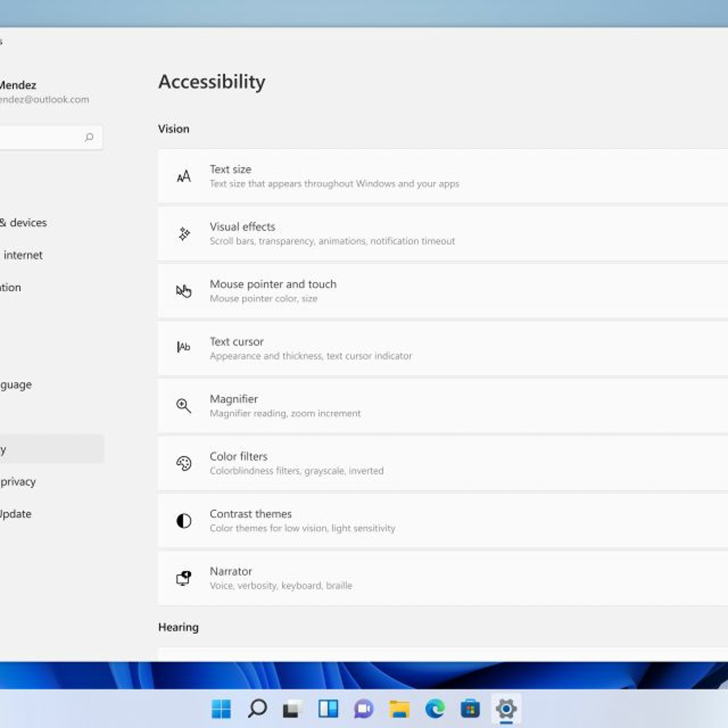Open Windows Update in sidebar
The width and height of the screenshot is (728, 728).
click(x=15, y=514)
